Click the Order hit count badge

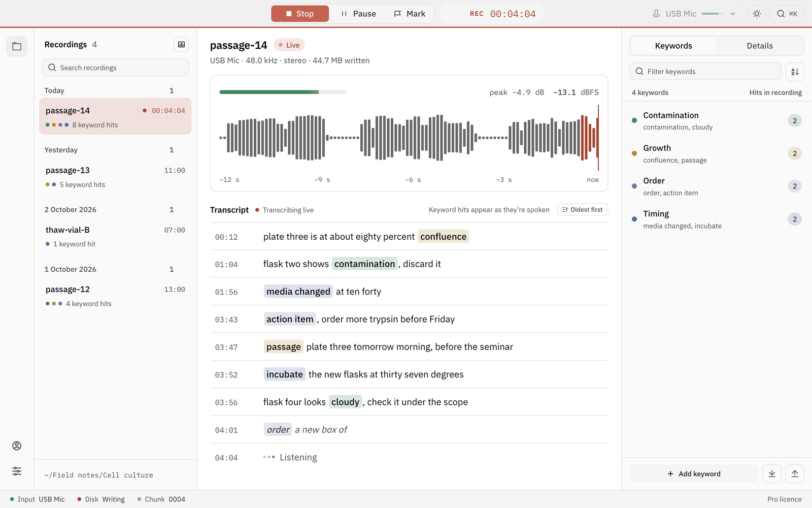click(x=795, y=186)
